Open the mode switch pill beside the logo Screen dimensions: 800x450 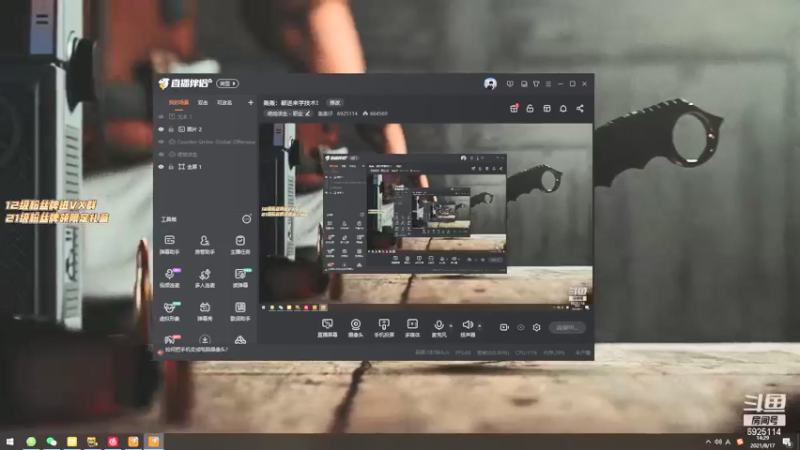[x=228, y=83]
